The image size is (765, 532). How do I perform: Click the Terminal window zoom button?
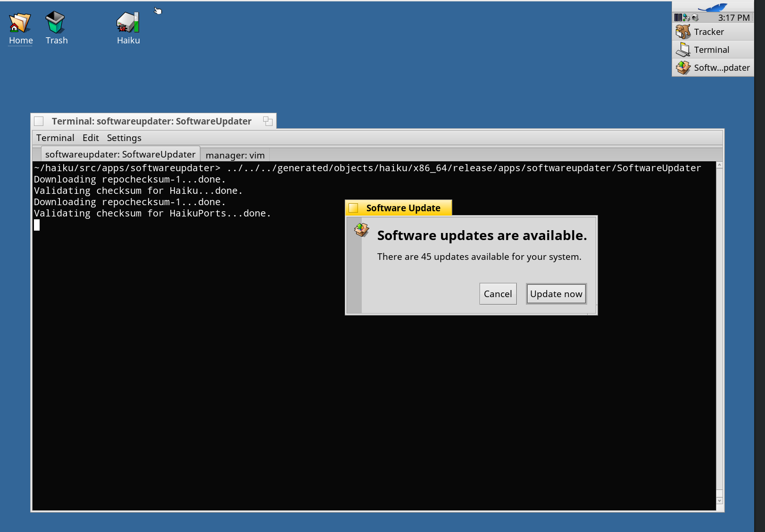pyautogui.click(x=268, y=121)
